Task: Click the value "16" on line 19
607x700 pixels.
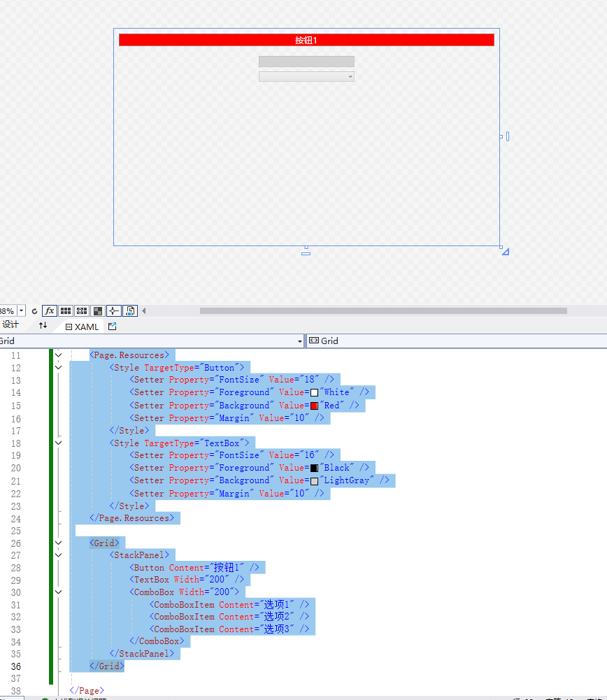Action: 309,455
